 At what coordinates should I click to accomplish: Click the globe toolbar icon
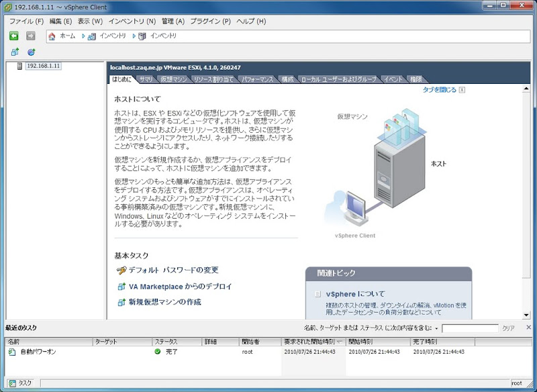pyautogui.click(x=31, y=52)
